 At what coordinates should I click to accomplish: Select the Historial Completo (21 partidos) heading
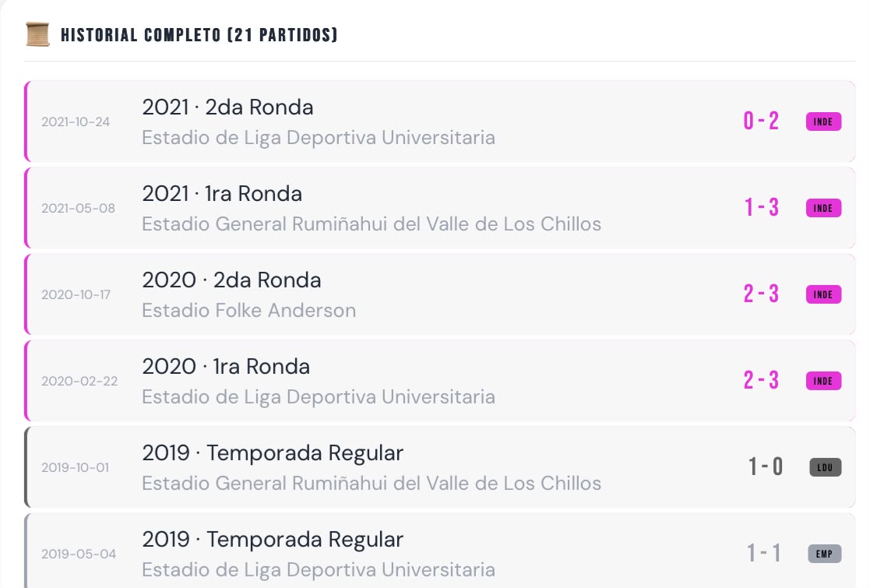(199, 35)
